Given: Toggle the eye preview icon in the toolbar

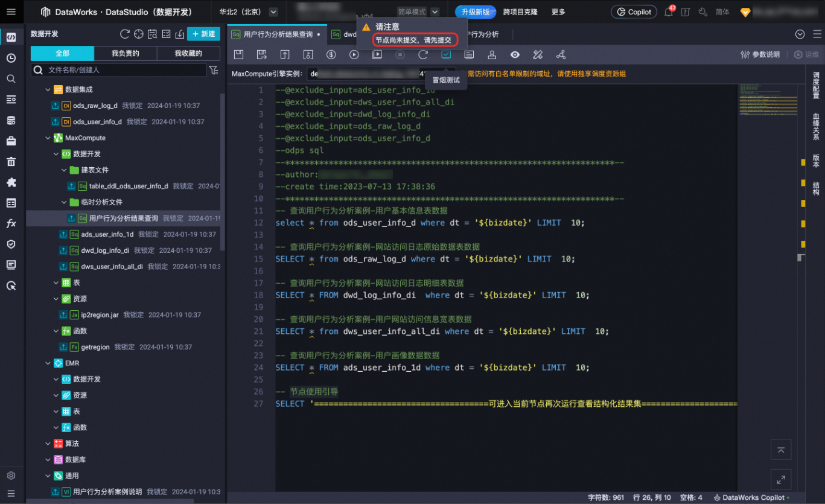Looking at the screenshot, I should point(515,54).
